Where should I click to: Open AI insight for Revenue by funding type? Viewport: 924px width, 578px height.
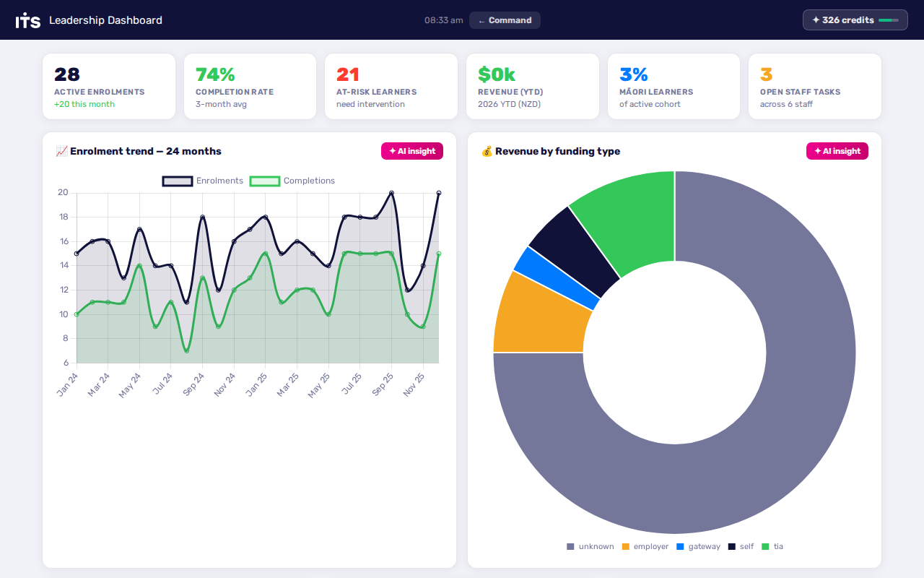click(837, 151)
